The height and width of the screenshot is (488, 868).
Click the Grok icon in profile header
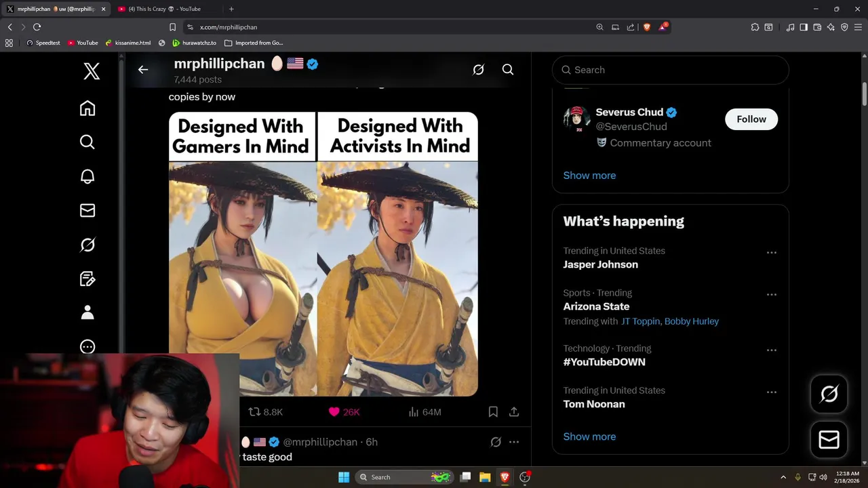coord(478,69)
